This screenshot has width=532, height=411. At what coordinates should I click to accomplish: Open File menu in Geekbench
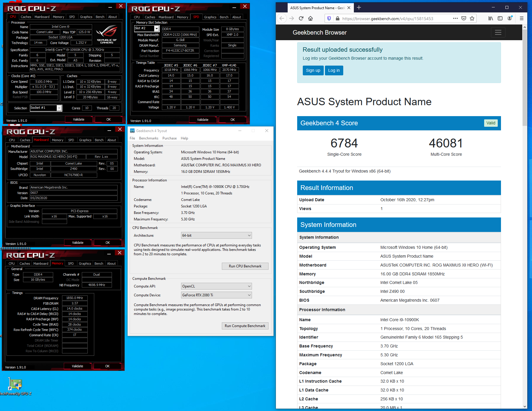[x=132, y=138]
